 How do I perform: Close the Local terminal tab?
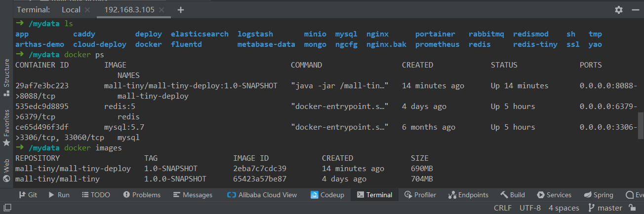click(87, 10)
